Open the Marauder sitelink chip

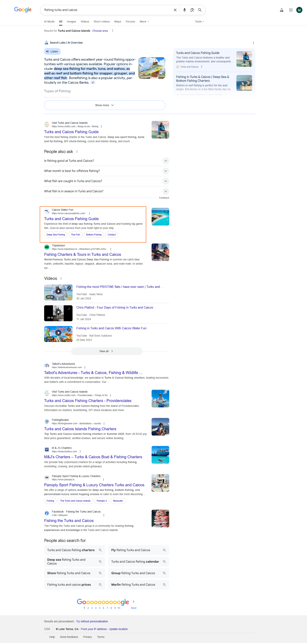tap(118, 501)
